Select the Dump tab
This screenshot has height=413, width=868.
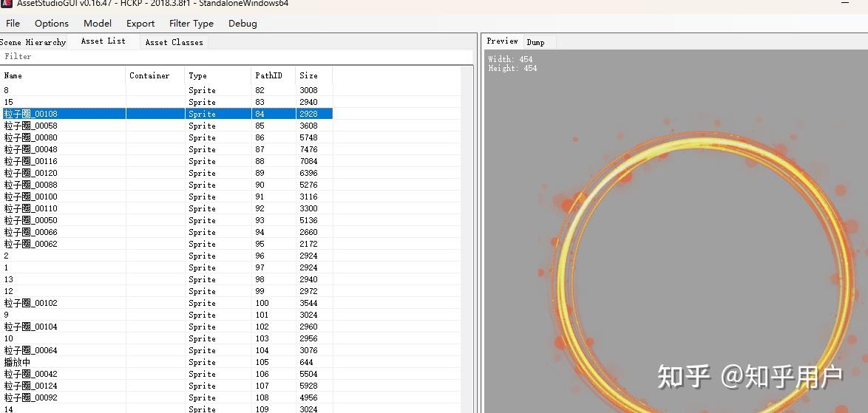click(x=535, y=42)
